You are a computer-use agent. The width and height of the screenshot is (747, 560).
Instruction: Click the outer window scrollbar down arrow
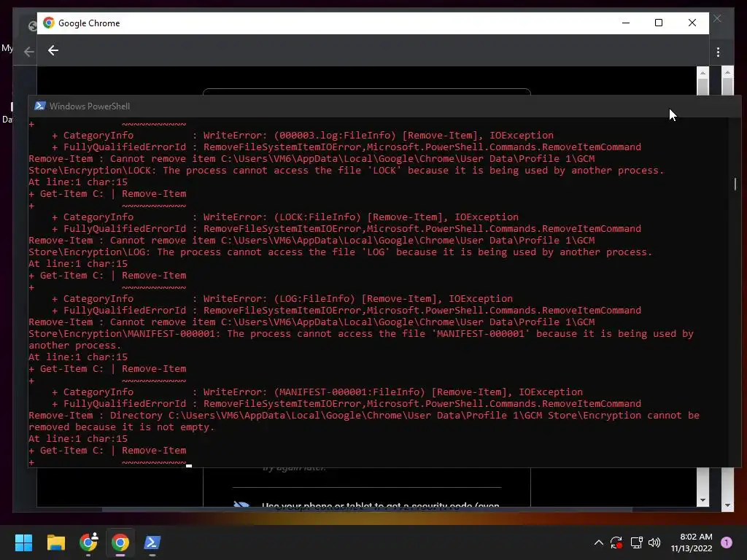click(727, 505)
